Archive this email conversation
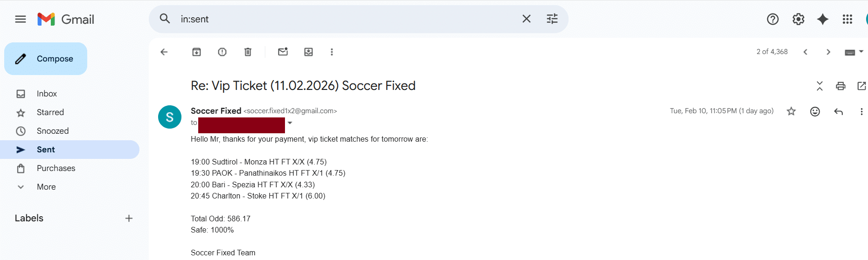The height and width of the screenshot is (260, 868). click(x=196, y=52)
